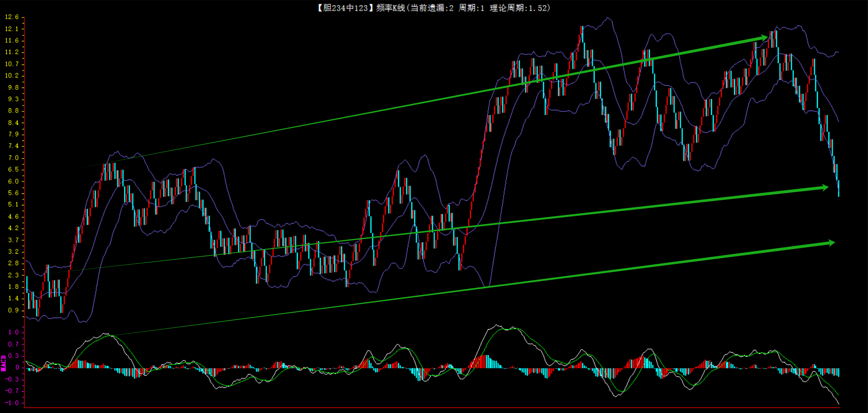Click the 0 baseline MACD axis label

pos(17,367)
